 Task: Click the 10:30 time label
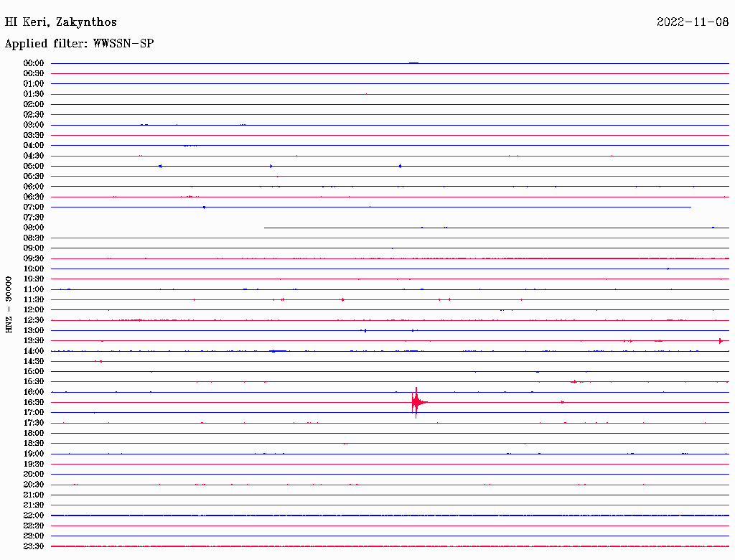coord(34,279)
